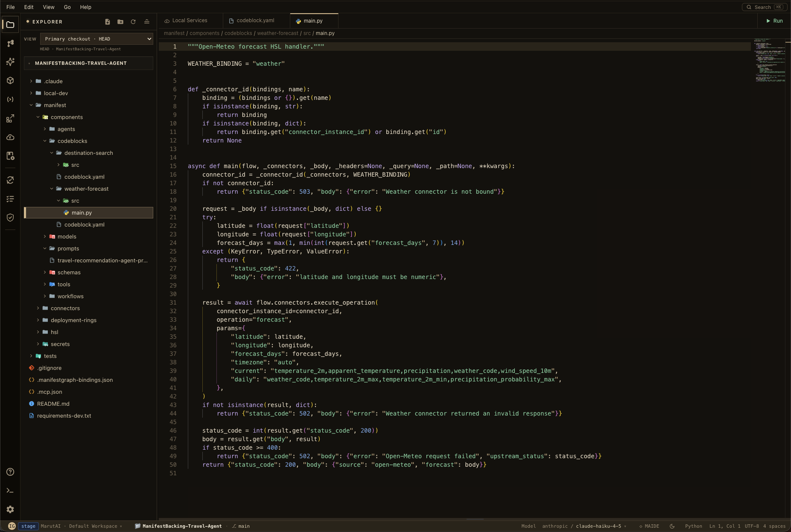
Task: Open the AI sparkle icon in the activity bar
Action: pyautogui.click(x=10, y=62)
